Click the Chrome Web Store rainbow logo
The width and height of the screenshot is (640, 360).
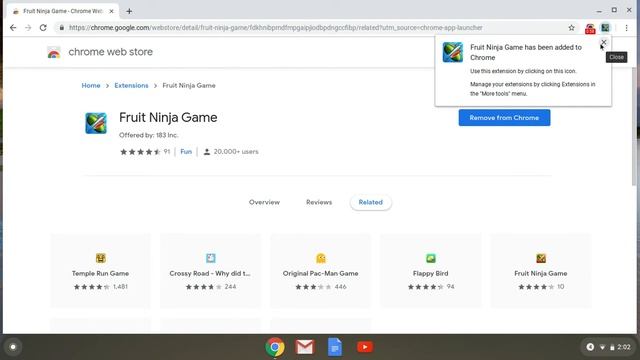coord(54,52)
